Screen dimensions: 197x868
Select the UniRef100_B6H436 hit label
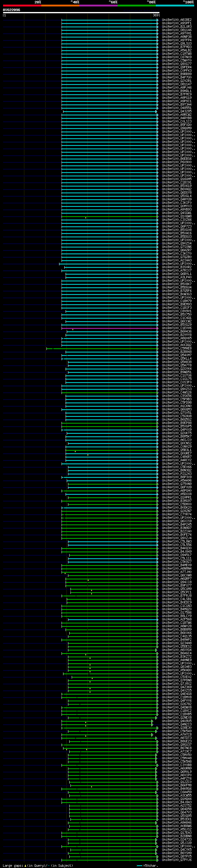coord(177,332)
